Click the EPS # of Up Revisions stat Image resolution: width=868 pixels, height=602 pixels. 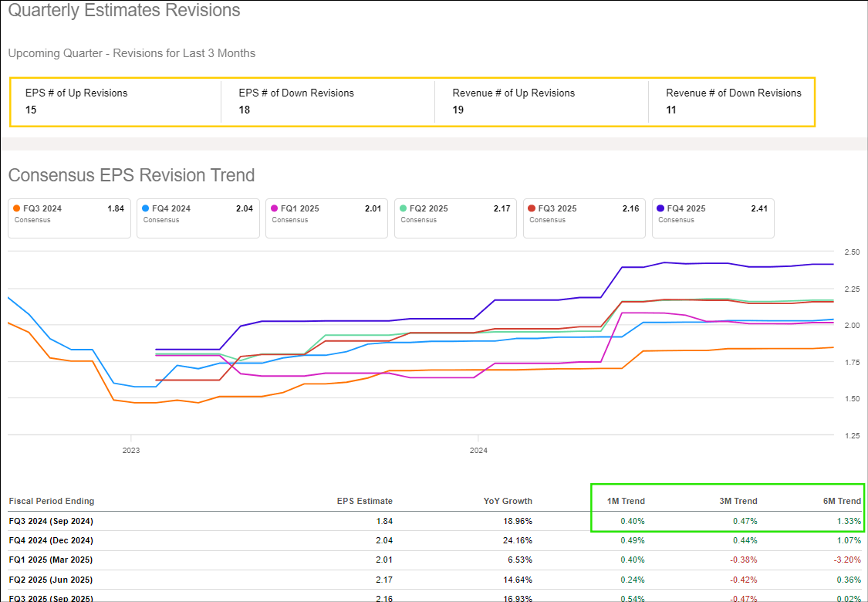[x=76, y=101]
